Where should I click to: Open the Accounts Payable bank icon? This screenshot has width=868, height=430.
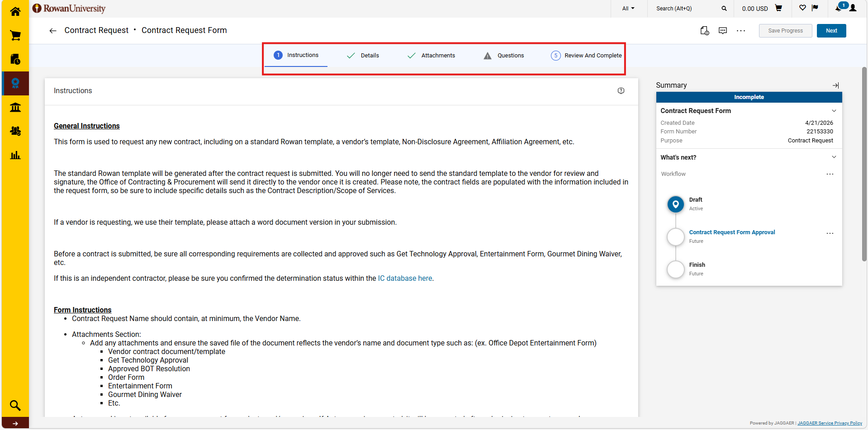pos(15,107)
